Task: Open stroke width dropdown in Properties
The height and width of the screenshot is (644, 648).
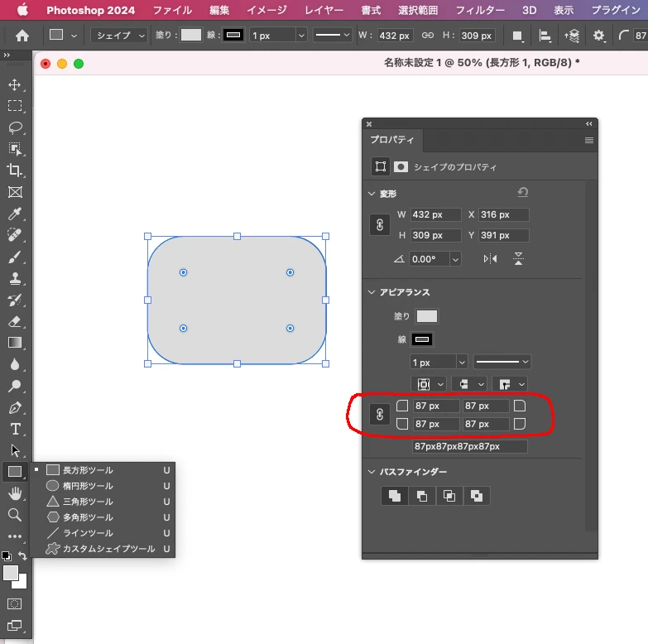Action: (x=462, y=363)
